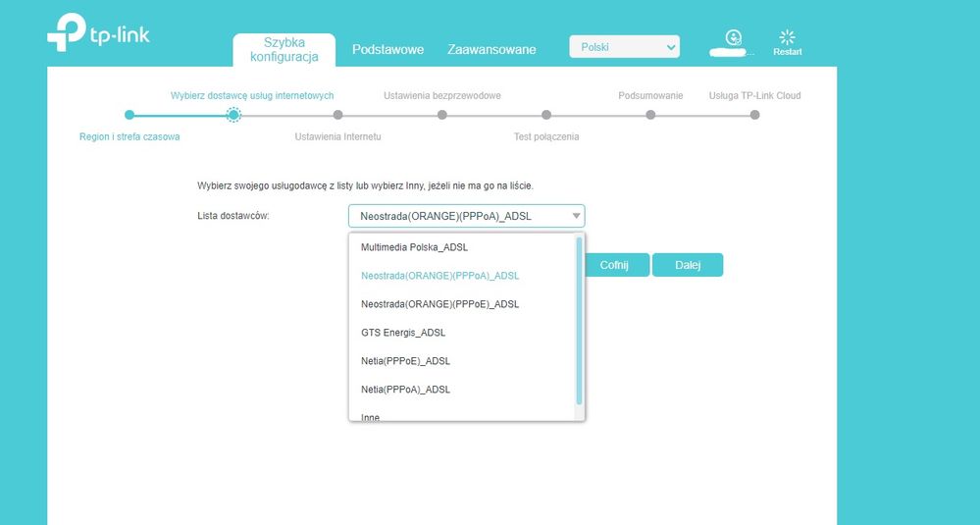
Task: Click the Ustawienia Internetu label
Action: 338,136
